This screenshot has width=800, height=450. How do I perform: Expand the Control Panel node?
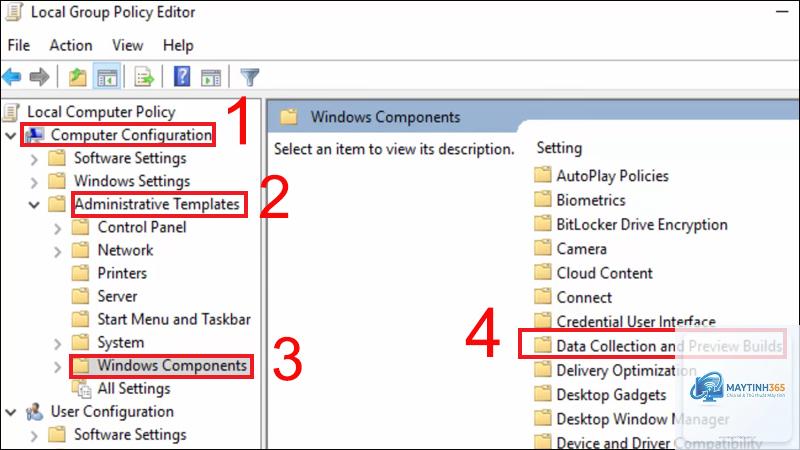tap(57, 228)
